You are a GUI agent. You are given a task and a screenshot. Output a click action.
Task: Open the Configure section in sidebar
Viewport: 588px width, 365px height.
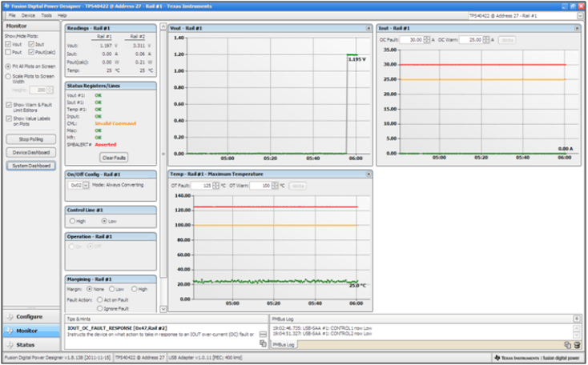(x=30, y=317)
